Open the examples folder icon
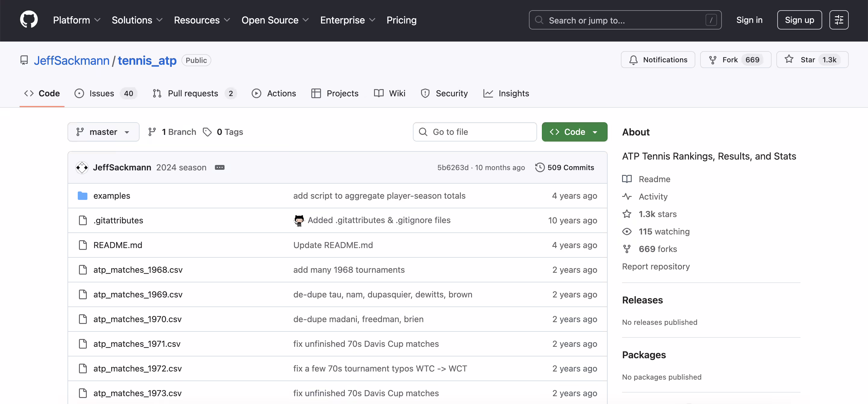The image size is (868, 404). [83, 196]
